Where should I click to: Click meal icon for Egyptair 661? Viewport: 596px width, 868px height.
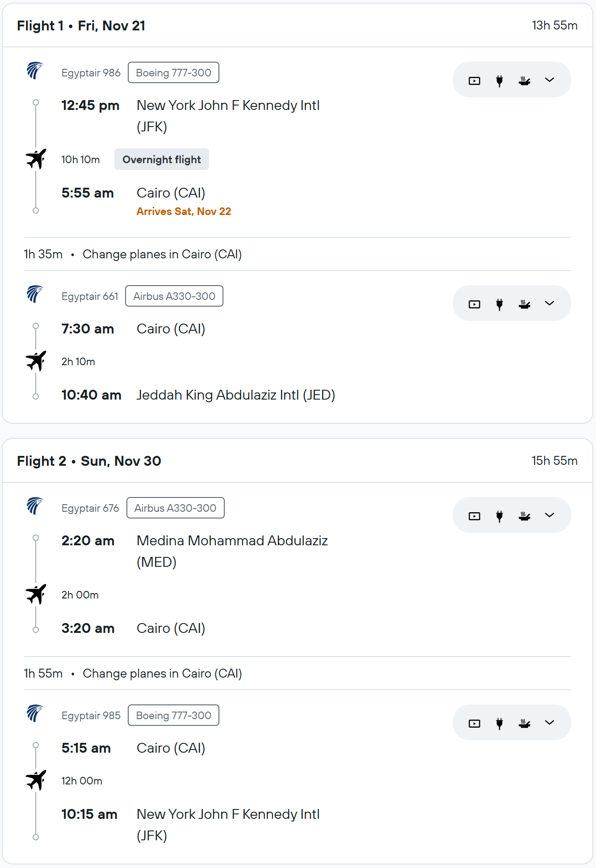[525, 304]
